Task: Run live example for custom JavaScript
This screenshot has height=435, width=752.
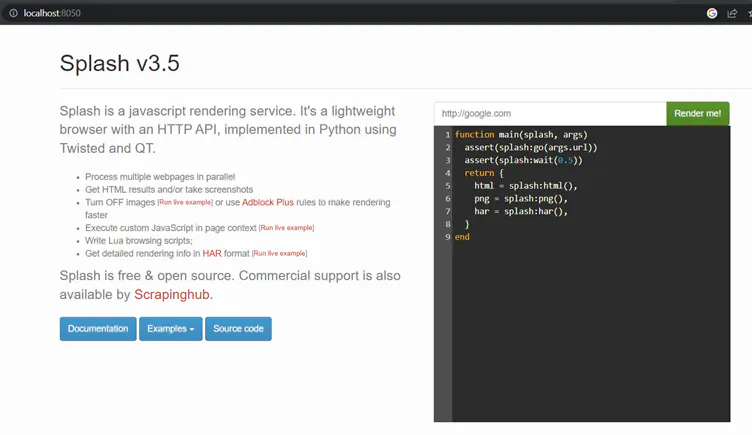Action: (x=286, y=228)
